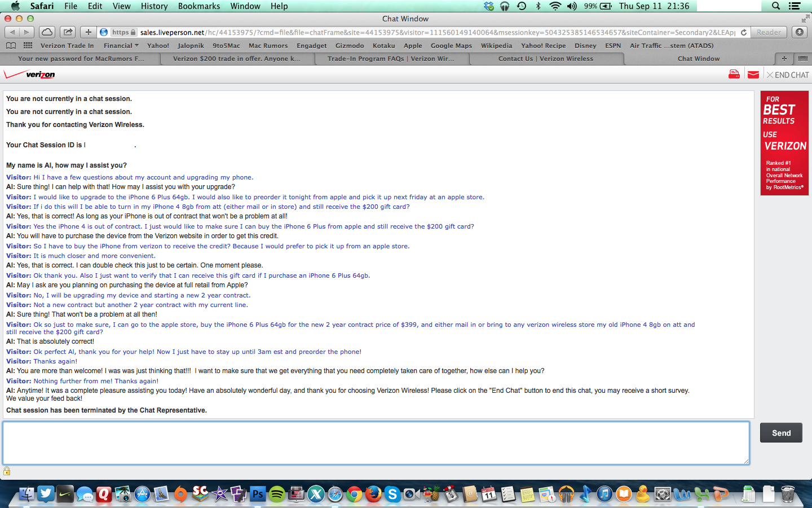Open the Downloads arrow button
Image resolution: width=812 pixels, height=508 pixels.
[800, 32]
